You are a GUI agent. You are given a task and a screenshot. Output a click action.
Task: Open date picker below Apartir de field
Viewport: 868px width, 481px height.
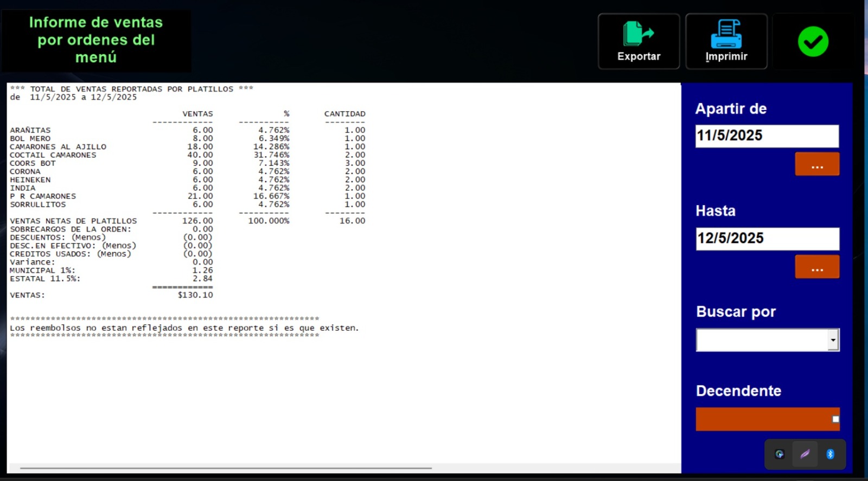click(817, 164)
